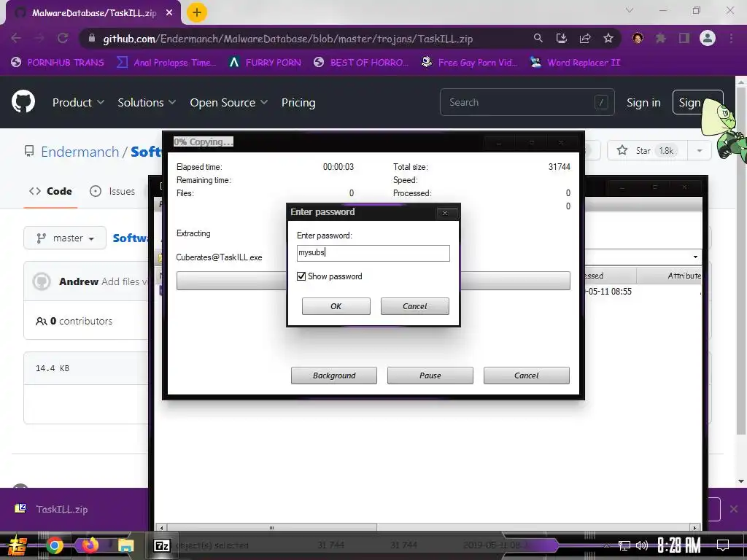This screenshot has width=747, height=560.
Task: Open the Chrome profile avatar
Action: pos(708,38)
